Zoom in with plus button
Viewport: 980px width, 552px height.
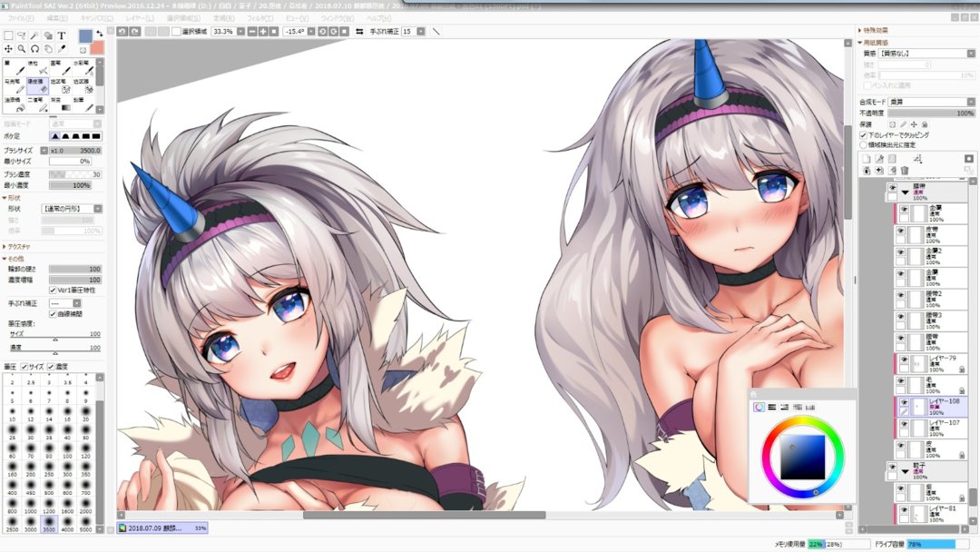click(x=262, y=31)
